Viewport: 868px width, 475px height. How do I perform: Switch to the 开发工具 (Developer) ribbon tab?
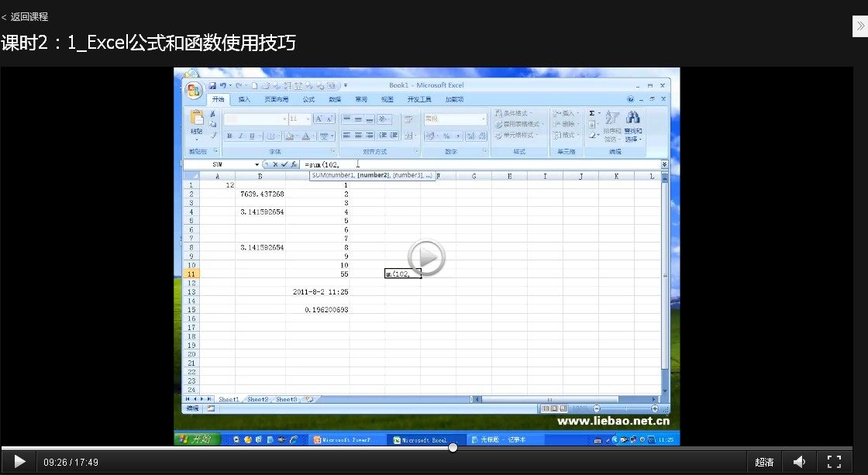click(x=419, y=100)
